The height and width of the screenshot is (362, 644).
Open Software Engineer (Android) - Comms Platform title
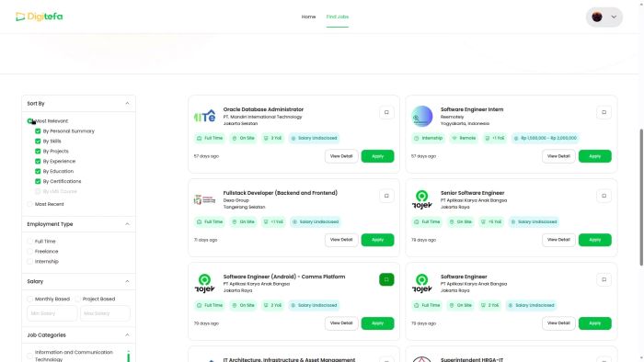click(284, 277)
